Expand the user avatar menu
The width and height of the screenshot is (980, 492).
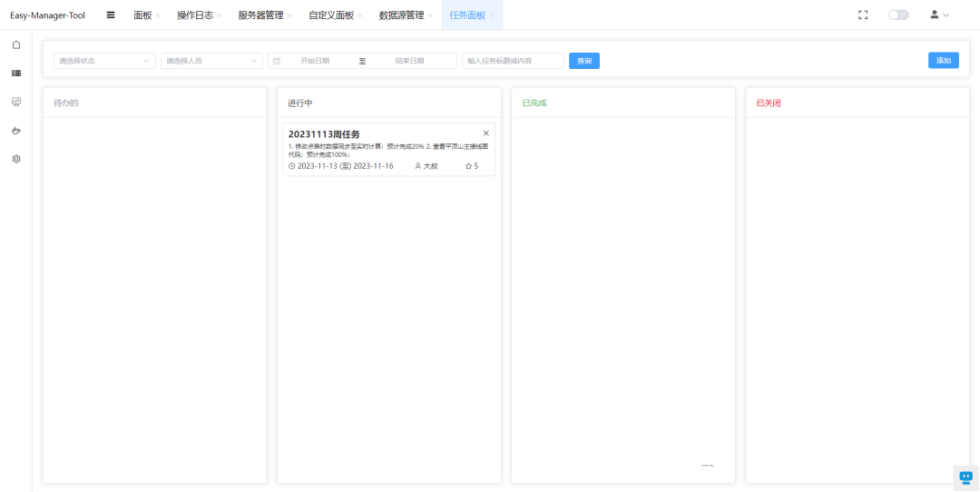(939, 15)
